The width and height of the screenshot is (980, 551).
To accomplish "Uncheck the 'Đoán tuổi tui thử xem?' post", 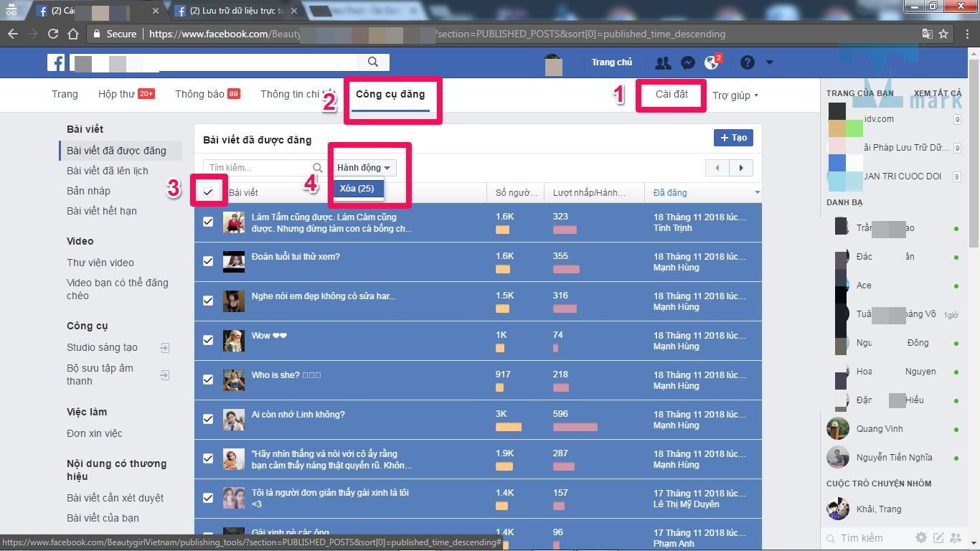I will tap(208, 261).
